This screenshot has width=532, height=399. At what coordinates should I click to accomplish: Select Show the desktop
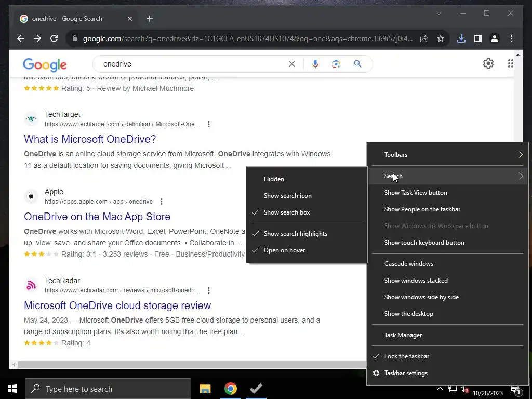pos(447,314)
